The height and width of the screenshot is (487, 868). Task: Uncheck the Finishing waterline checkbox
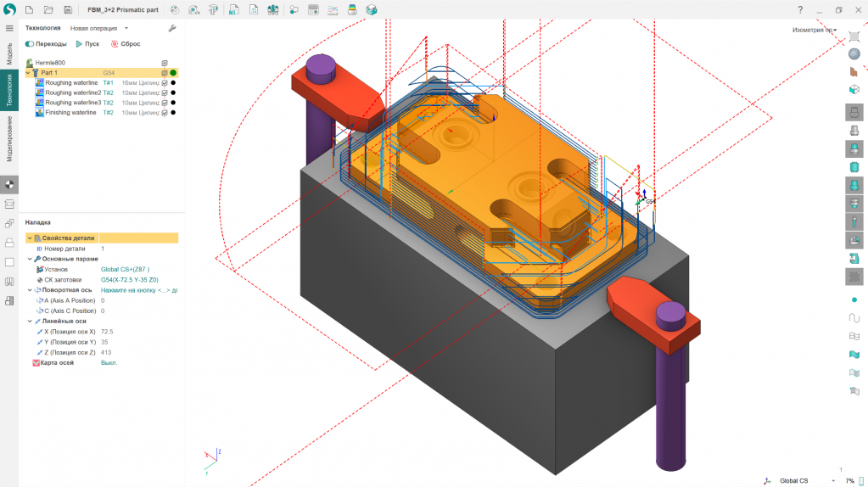165,113
